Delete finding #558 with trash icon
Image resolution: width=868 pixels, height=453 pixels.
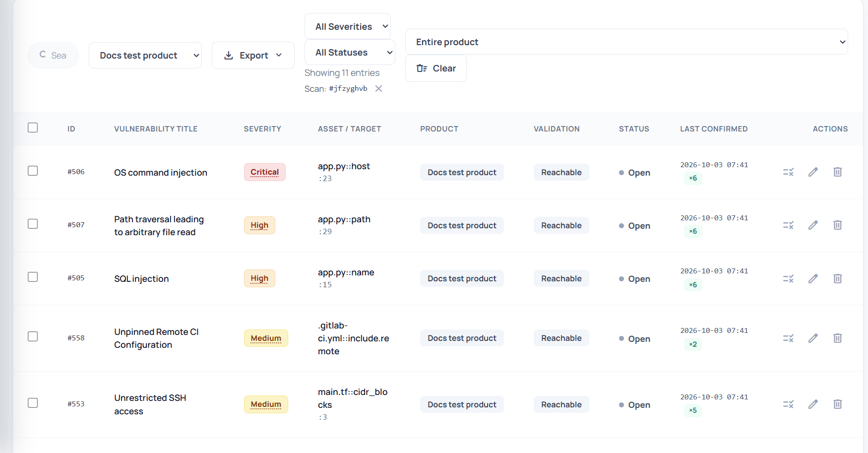click(x=837, y=338)
